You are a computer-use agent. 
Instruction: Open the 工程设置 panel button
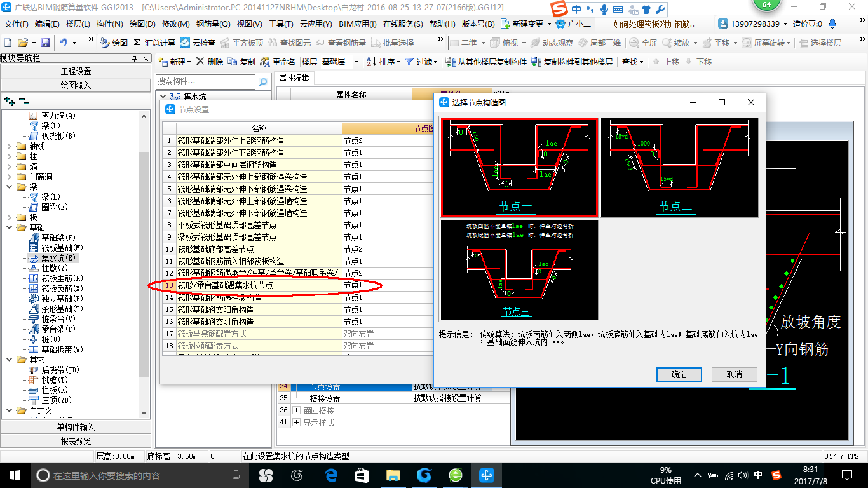76,71
